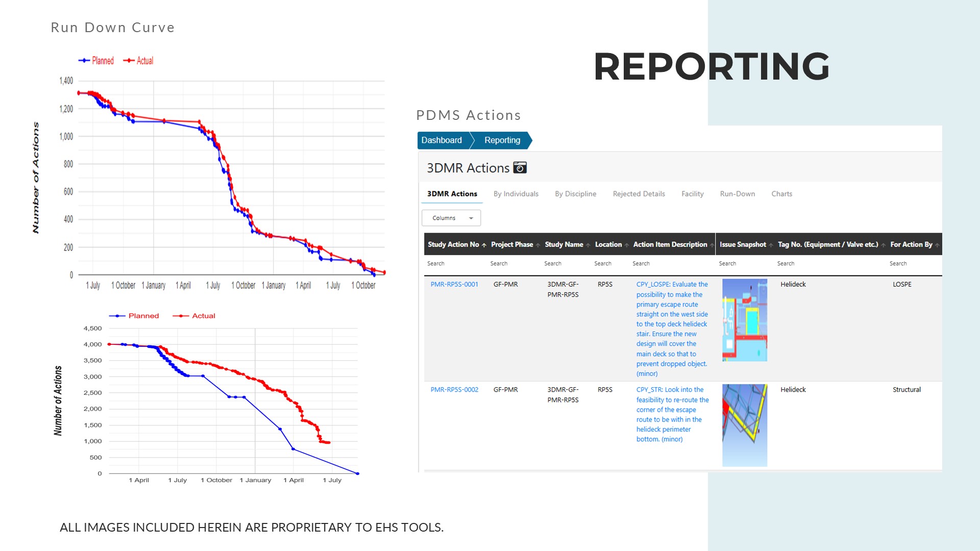
Task: Open action link PMR-RP5S-0001
Action: coord(454,285)
